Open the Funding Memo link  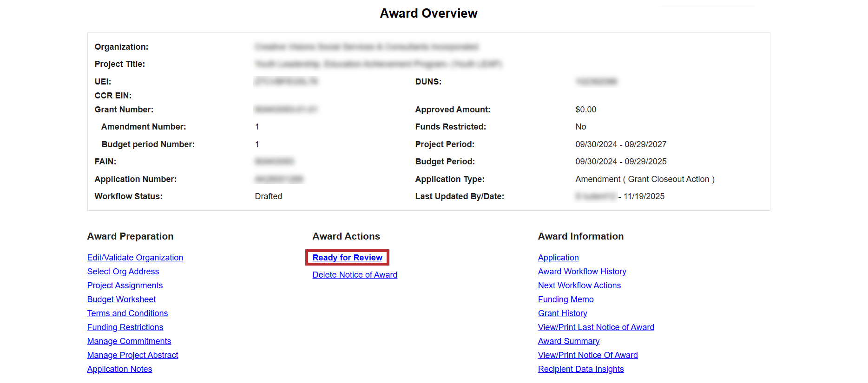pyautogui.click(x=566, y=299)
